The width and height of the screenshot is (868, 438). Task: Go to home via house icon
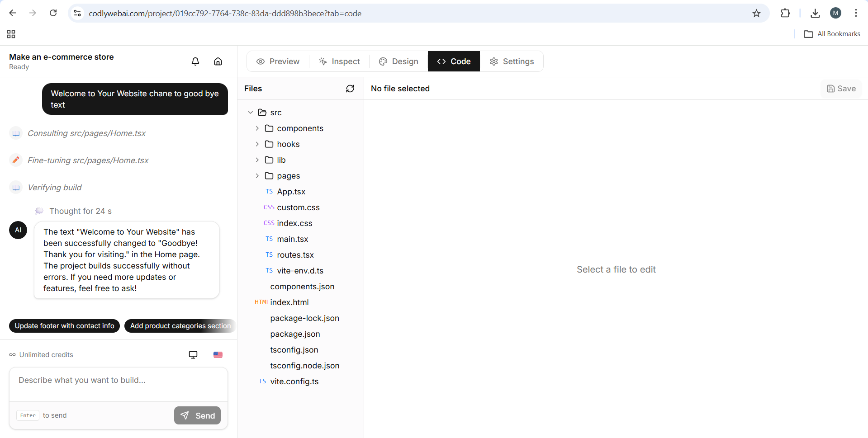tap(218, 61)
